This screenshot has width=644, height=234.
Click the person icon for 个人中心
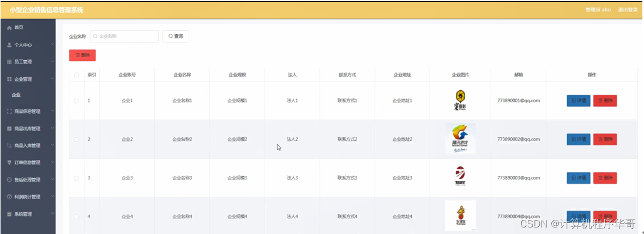click(x=9, y=45)
